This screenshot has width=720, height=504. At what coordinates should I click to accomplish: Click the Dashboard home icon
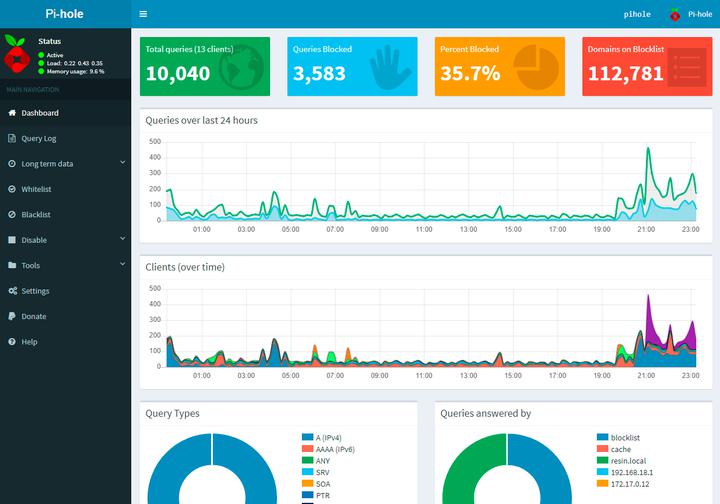tap(12, 112)
